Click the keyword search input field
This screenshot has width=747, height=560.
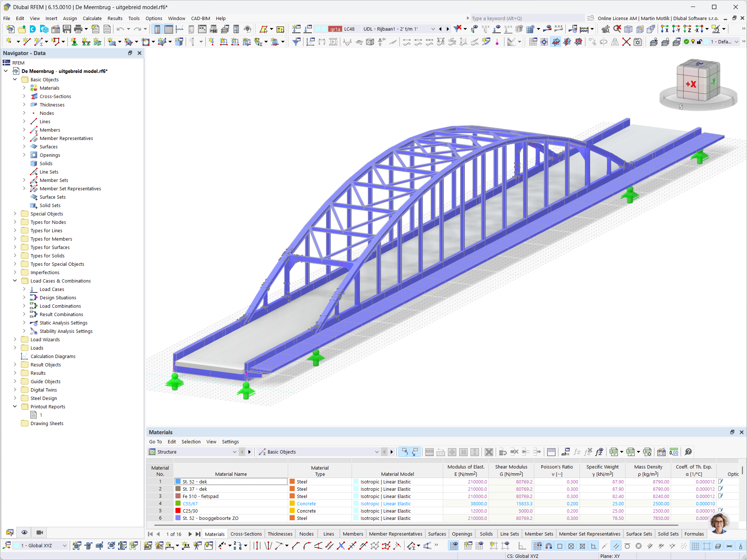[527, 18]
